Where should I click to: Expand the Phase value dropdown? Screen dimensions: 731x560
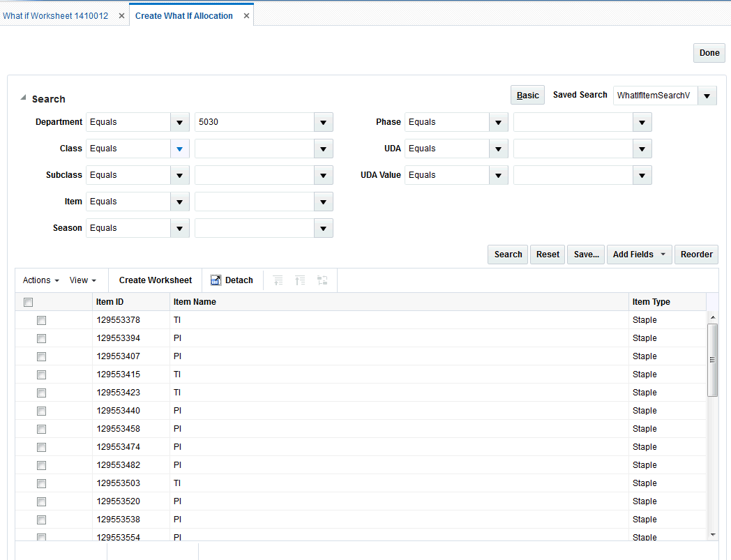point(641,122)
